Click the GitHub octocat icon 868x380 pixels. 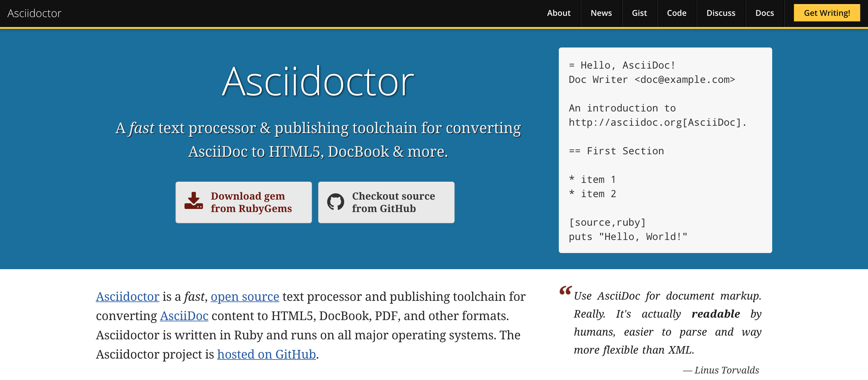(336, 202)
